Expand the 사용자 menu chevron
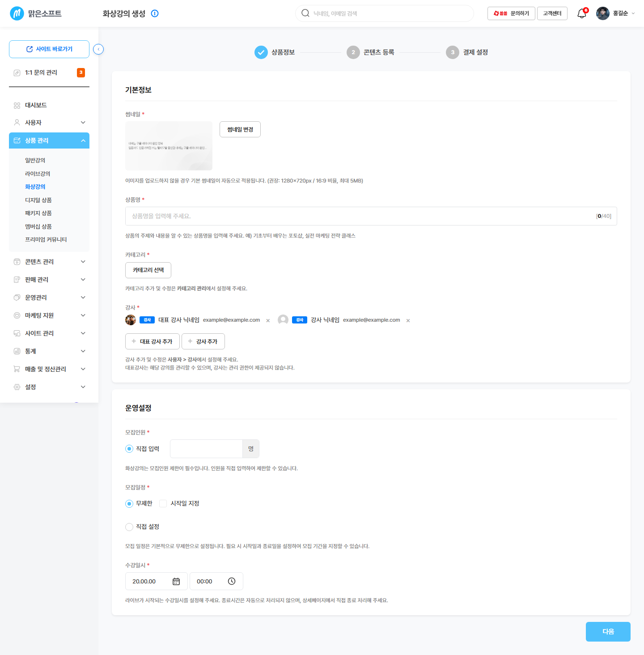 pyautogui.click(x=83, y=123)
